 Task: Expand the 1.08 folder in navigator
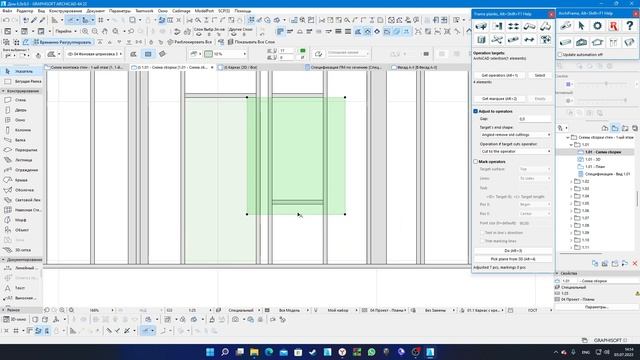point(571,225)
